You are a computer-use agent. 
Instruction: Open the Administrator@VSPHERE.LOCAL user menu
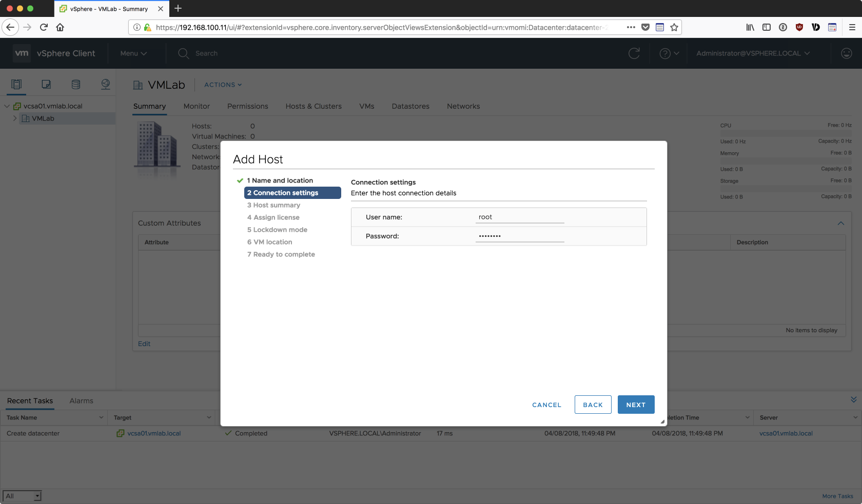coord(753,53)
